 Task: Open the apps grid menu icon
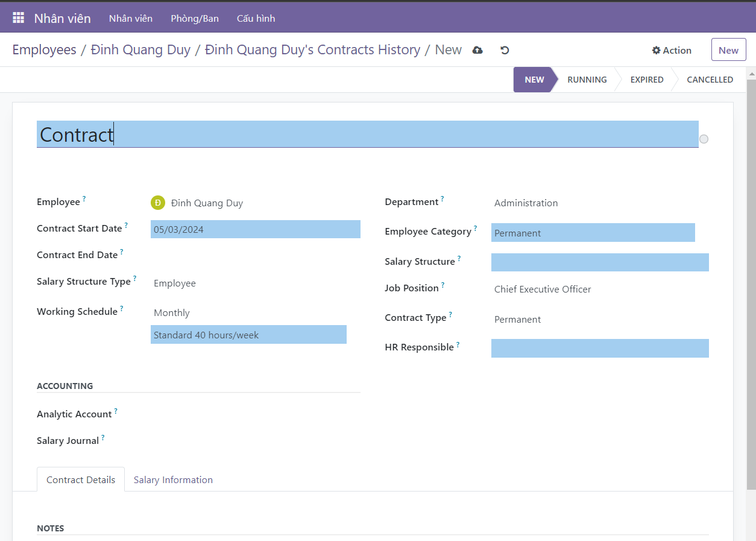tap(18, 18)
